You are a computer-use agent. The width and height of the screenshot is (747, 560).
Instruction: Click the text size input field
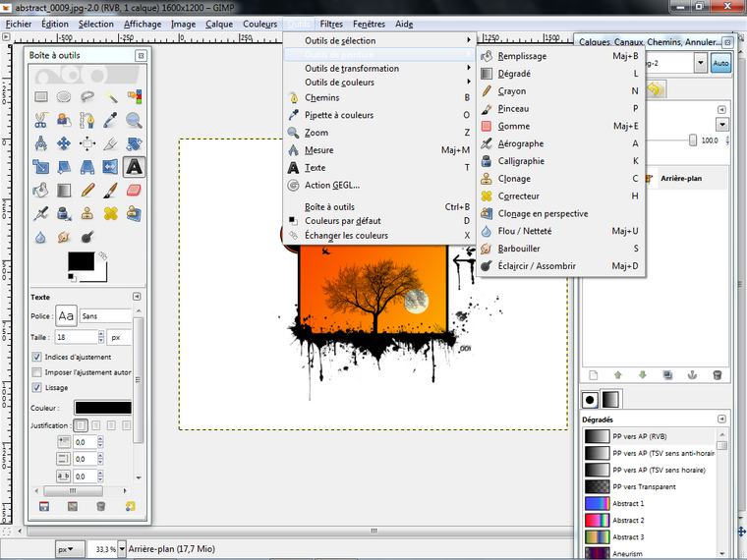(x=77, y=337)
